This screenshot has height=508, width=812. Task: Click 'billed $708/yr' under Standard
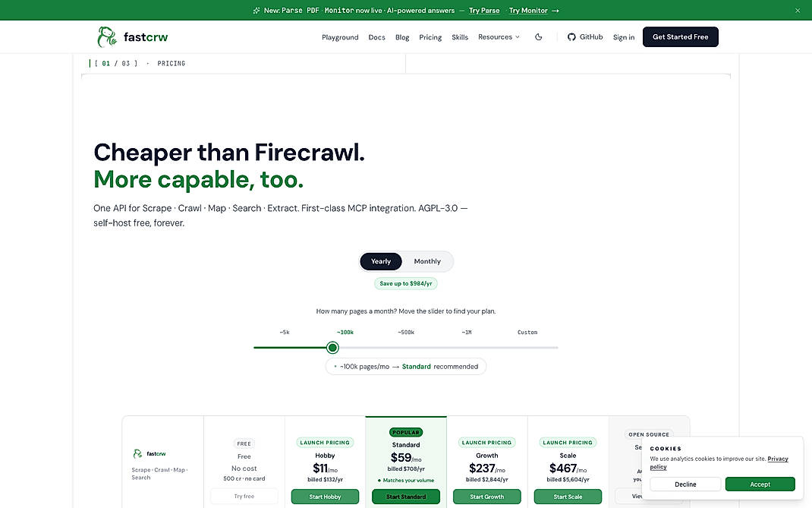click(x=406, y=469)
